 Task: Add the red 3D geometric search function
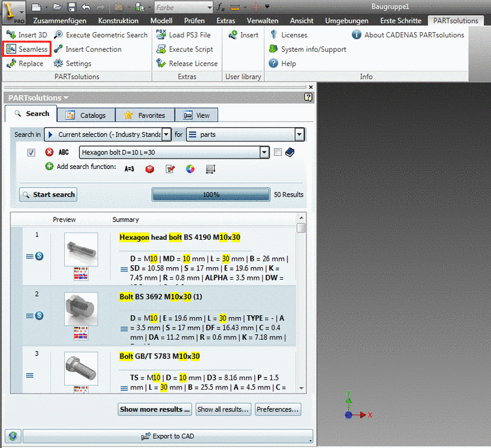point(150,169)
